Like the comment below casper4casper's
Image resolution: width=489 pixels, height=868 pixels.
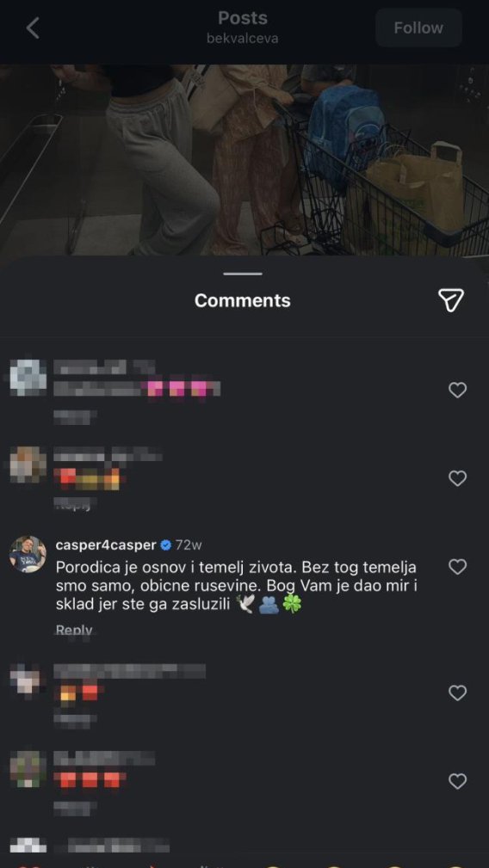coord(457,693)
